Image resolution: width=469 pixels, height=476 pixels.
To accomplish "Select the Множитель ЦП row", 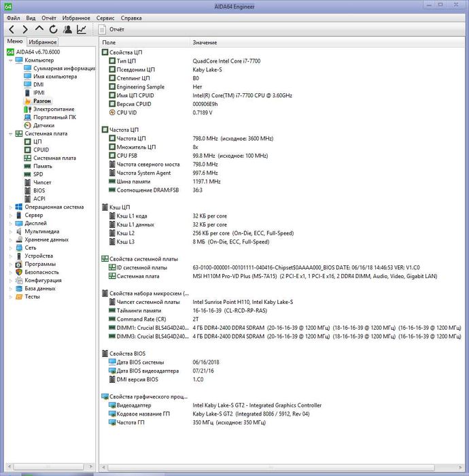I will point(281,148).
